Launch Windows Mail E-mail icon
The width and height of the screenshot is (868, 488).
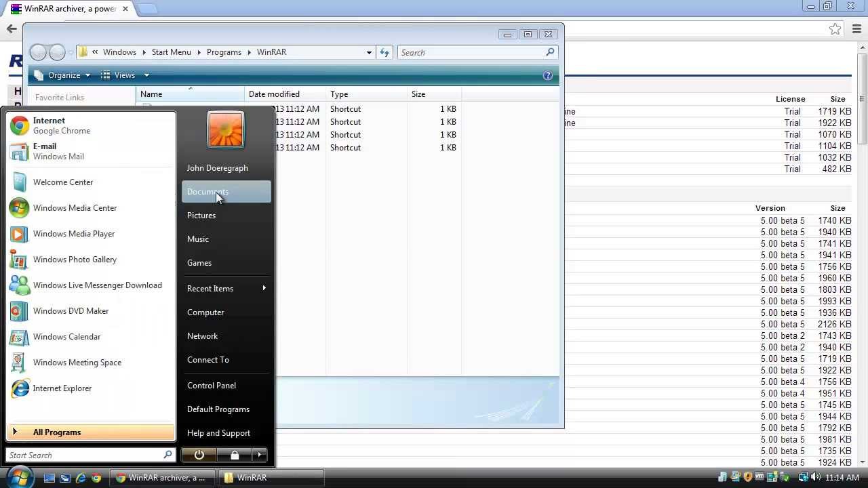(x=20, y=151)
